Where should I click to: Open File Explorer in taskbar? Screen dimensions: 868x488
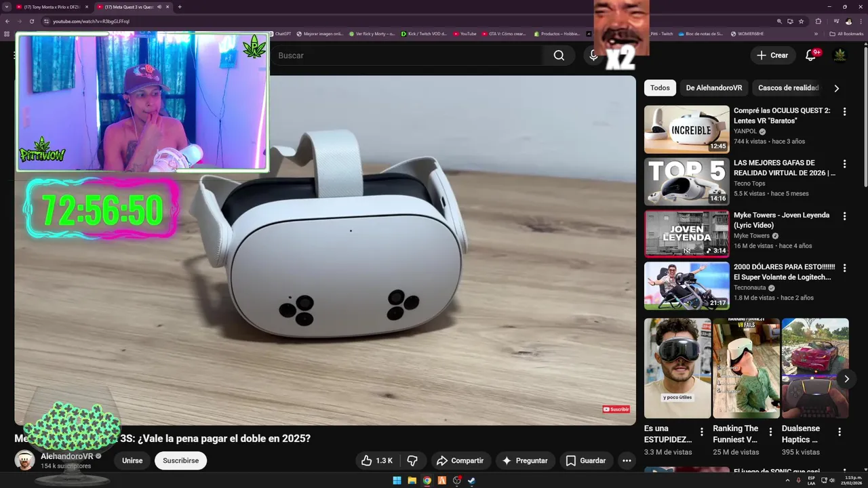412,481
